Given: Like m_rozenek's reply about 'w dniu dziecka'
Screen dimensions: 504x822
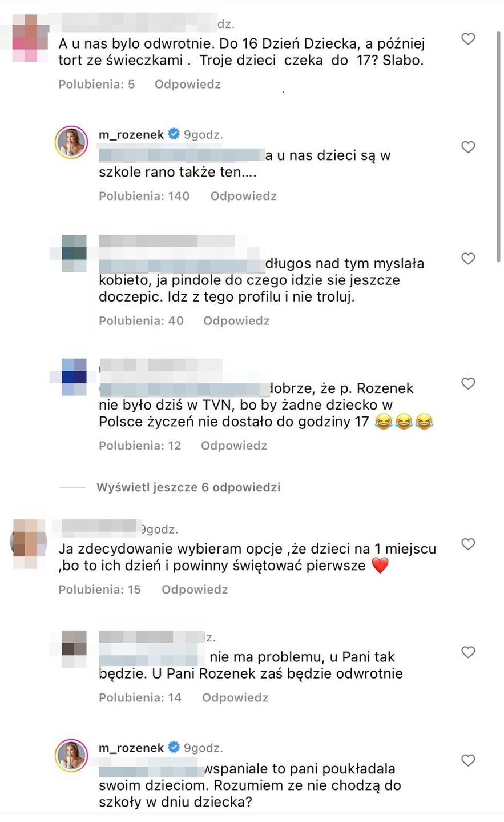Looking at the screenshot, I should (x=468, y=760).
